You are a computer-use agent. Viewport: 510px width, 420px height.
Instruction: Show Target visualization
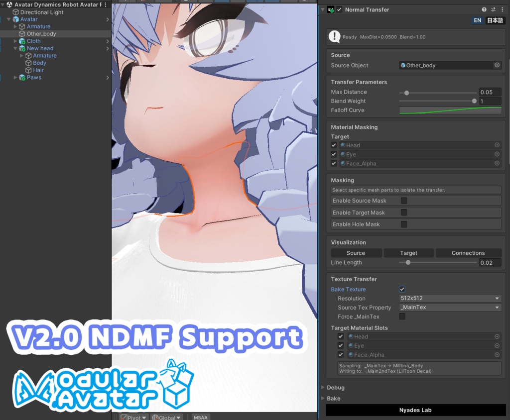pyautogui.click(x=408, y=253)
